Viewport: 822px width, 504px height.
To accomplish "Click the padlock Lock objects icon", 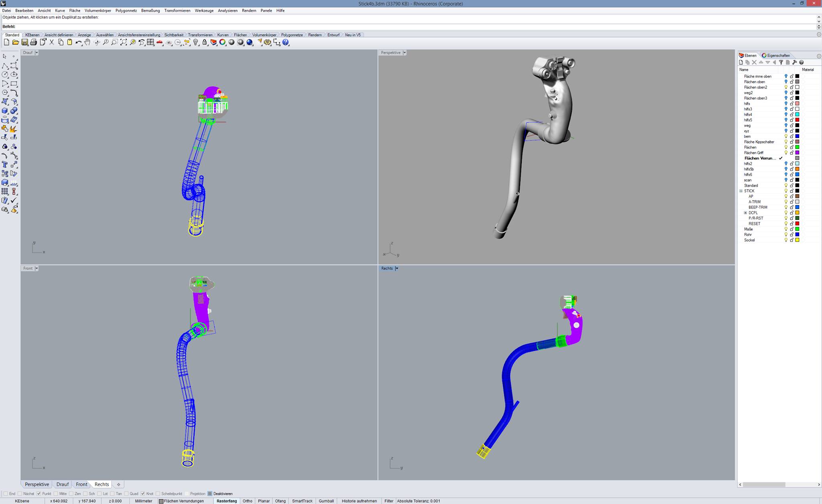I will [x=205, y=42].
